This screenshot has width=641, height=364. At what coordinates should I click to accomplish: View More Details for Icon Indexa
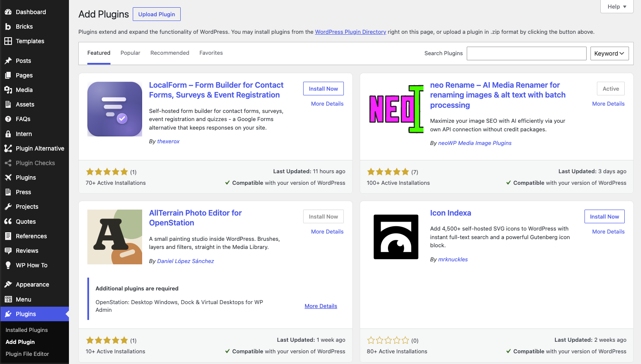click(x=608, y=232)
